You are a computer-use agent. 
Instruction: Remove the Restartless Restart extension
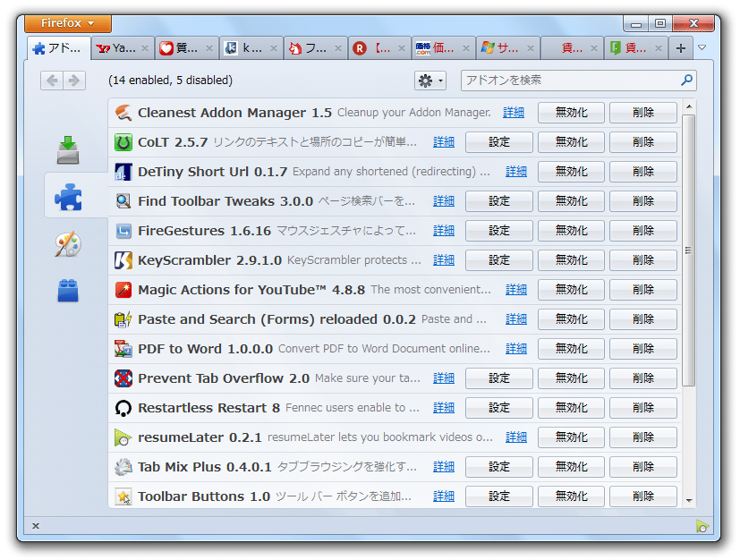tap(643, 408)
